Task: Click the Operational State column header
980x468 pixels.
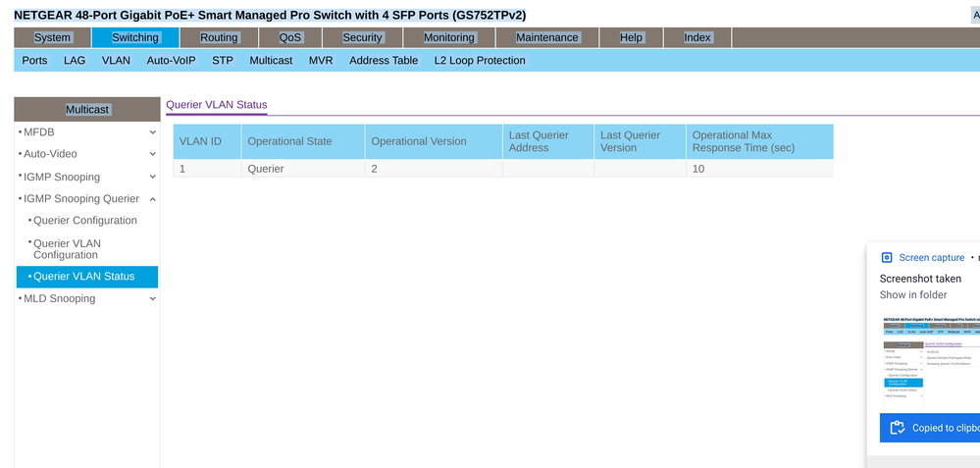Action: (303, 142)
